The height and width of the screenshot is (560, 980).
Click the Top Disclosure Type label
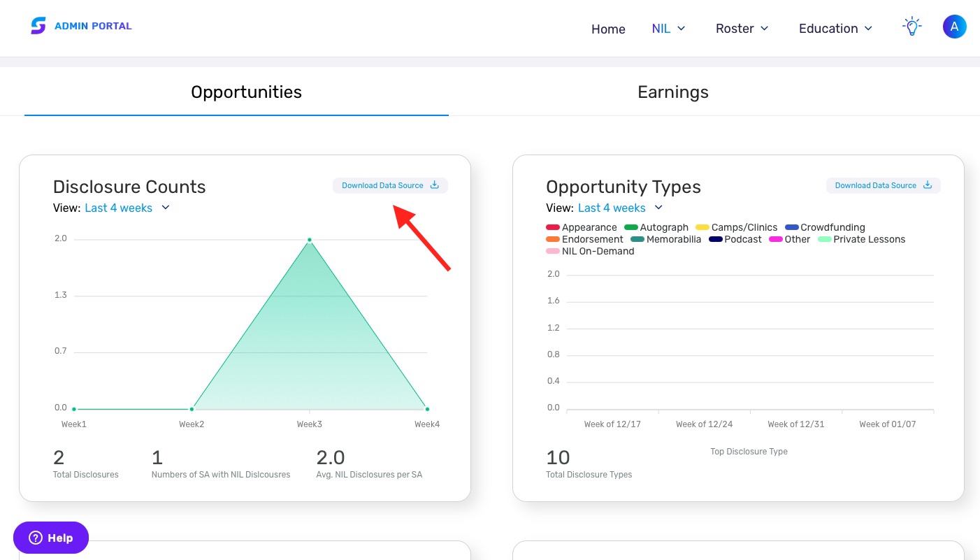(749, 452)
